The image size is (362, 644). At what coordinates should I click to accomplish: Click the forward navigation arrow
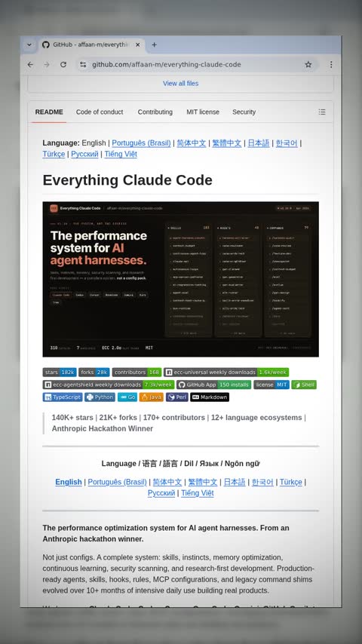click(47, 65)
